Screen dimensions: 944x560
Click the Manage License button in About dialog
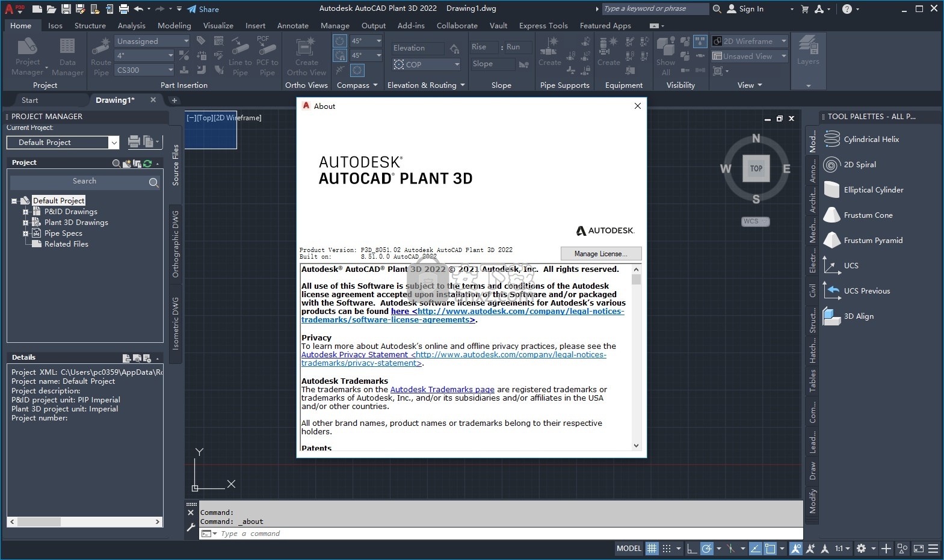point(600,253)
